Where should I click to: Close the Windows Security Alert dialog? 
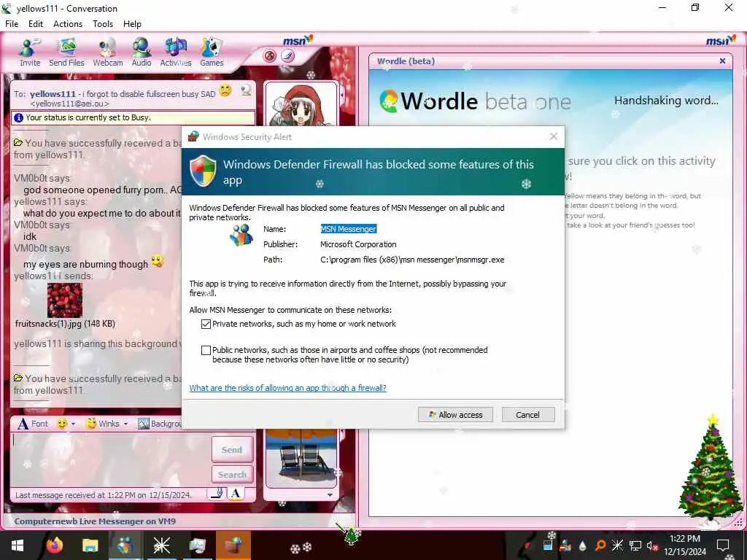coord(554,136)
